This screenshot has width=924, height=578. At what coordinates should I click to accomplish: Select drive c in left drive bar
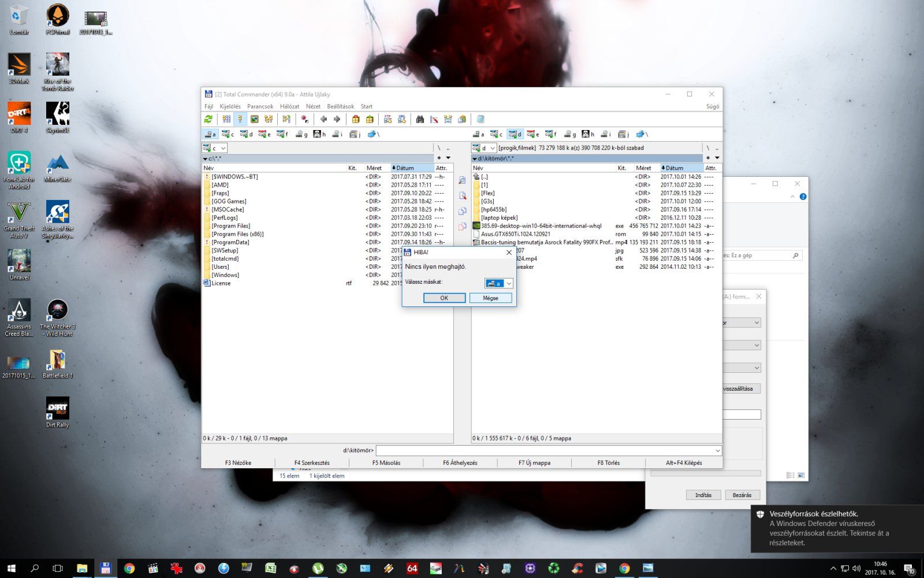coord(228,134)
